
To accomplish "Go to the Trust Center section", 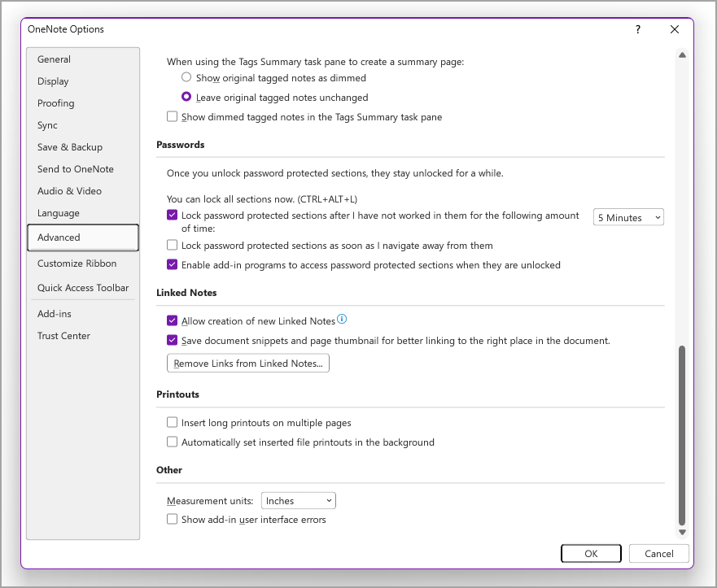I will 63,335.
